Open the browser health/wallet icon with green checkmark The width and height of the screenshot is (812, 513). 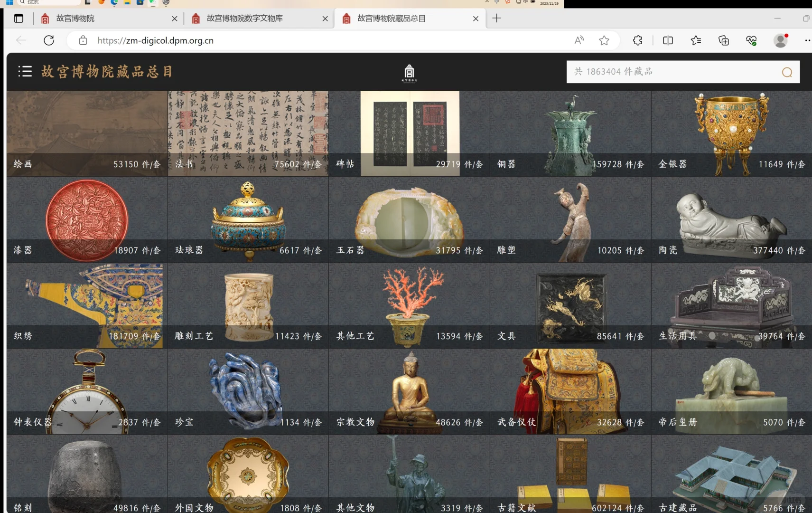pos(751,40)
